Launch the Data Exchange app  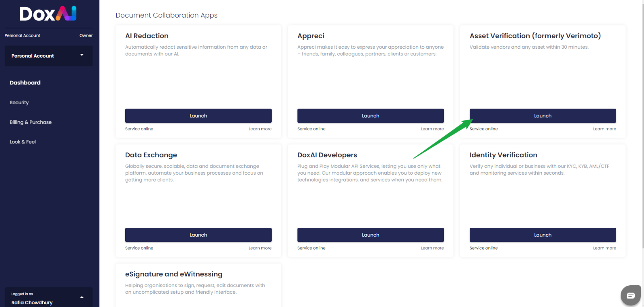coord(198,235)
